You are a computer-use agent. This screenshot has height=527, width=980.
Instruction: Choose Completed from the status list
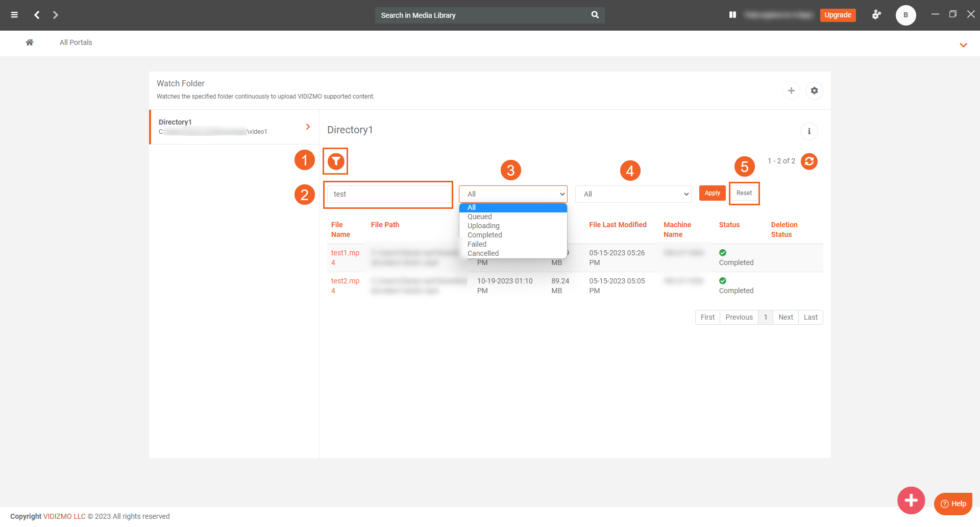[x=484, y=235]
